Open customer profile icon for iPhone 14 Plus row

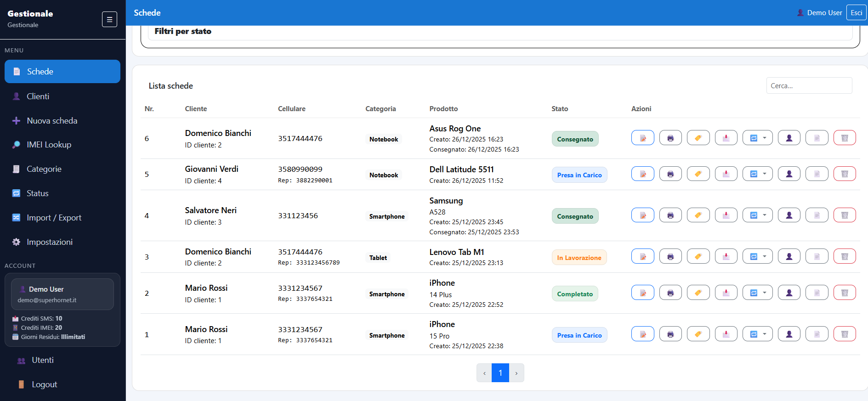789,293
